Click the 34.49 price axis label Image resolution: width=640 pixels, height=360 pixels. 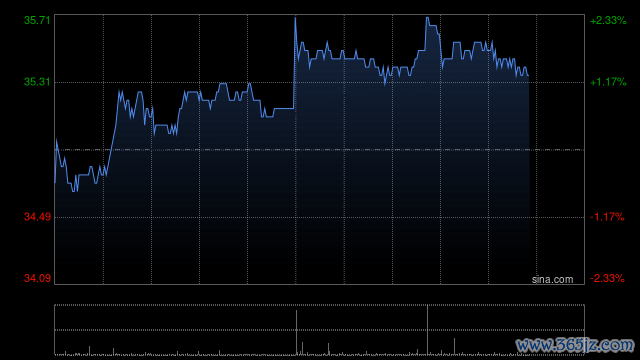click(37, 217)
